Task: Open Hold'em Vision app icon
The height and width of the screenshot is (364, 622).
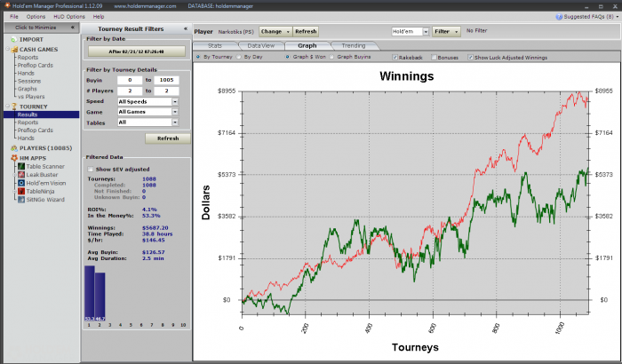Action: (x=21, y=183)
